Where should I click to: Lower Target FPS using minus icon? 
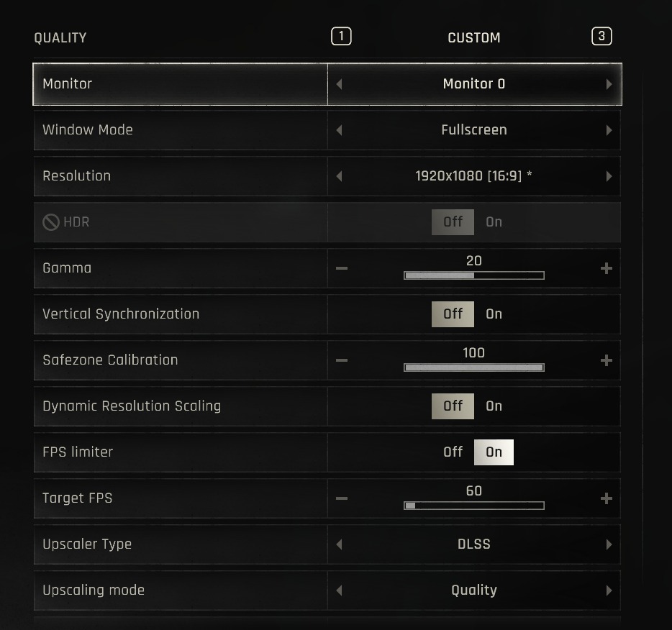click(x=342, y=498)
